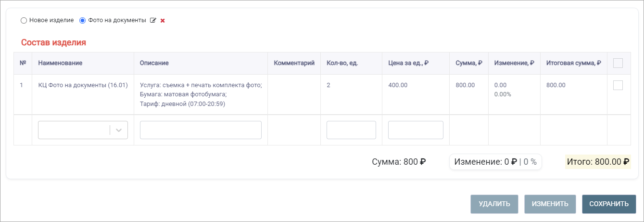This screenshot has height=222, width=644.
Task: Click the Изменение 0 ₽ | 0 % box
Action: coord(495,162)
